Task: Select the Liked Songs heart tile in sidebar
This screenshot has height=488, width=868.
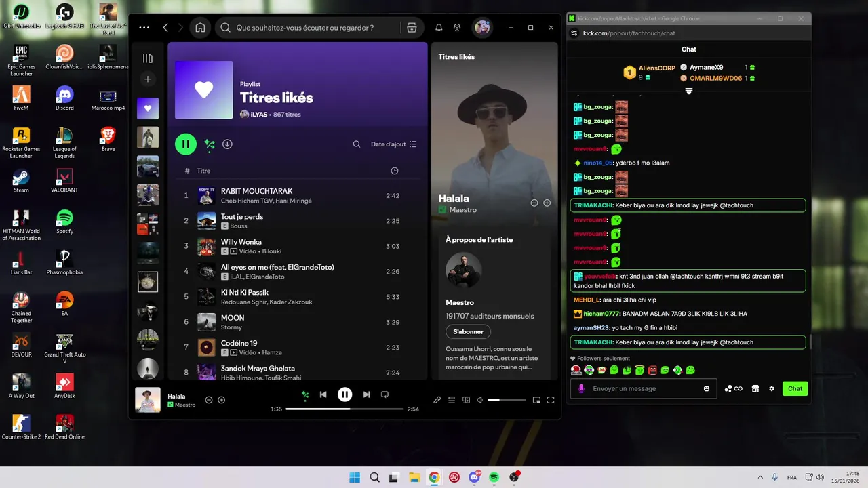Action: (x=148, y=108)
